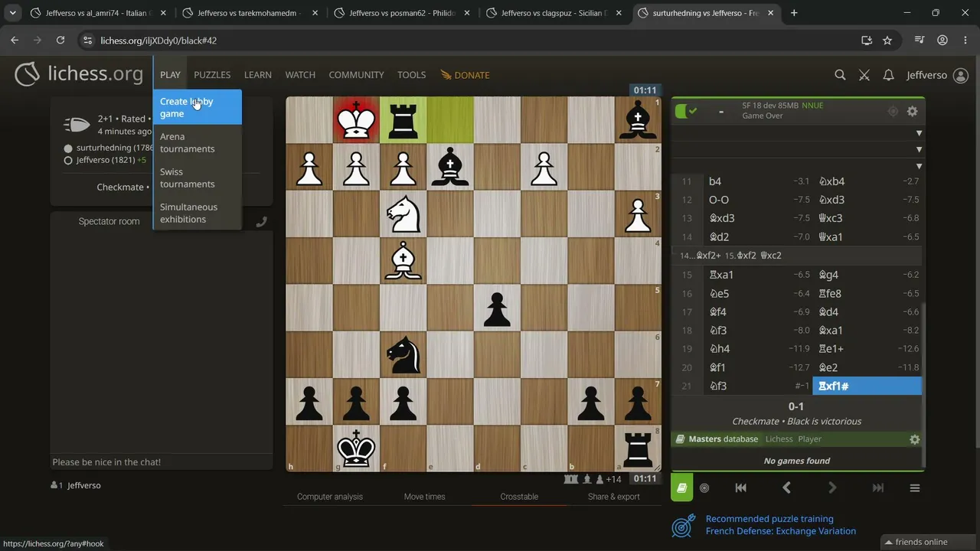The width and height of the screenshot is (980, 551).
Task: Jump to the last move
Action: click(x=878, y=487)
